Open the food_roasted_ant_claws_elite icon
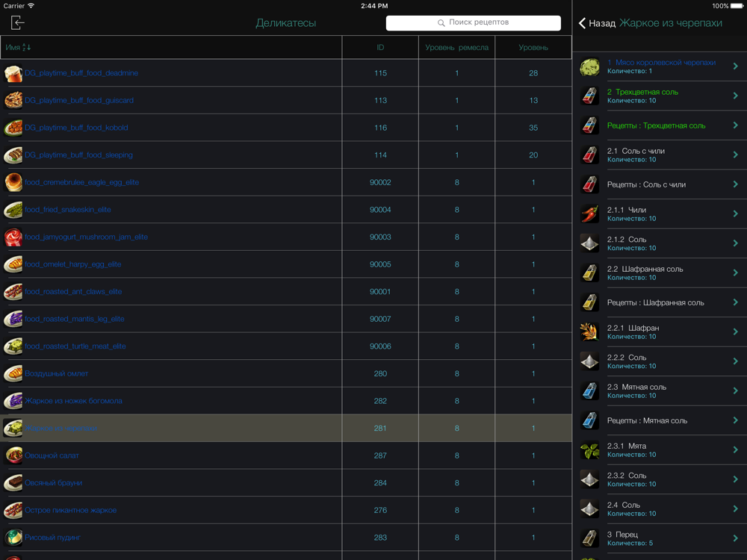Viewport: 747px width, 560px height. point(13,291)
